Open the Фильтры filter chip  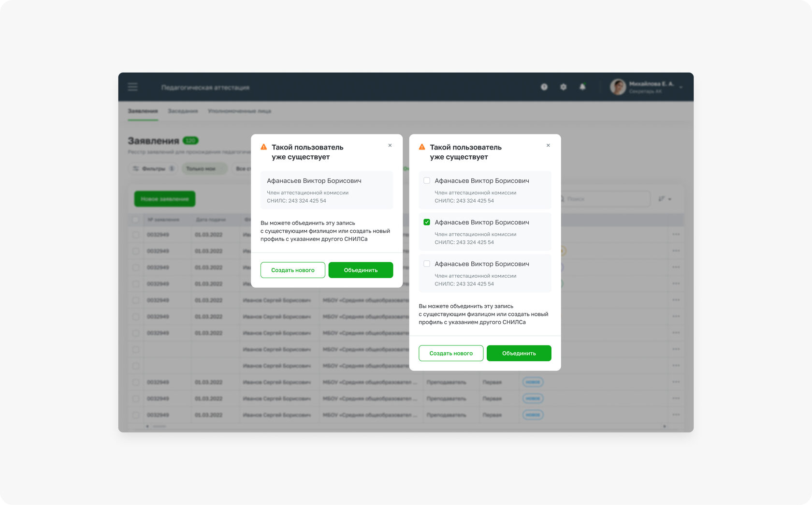(153, 168)
